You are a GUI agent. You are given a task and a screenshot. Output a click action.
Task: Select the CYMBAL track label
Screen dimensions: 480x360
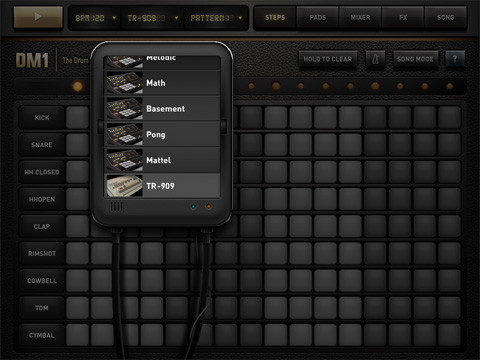point(42,335)
